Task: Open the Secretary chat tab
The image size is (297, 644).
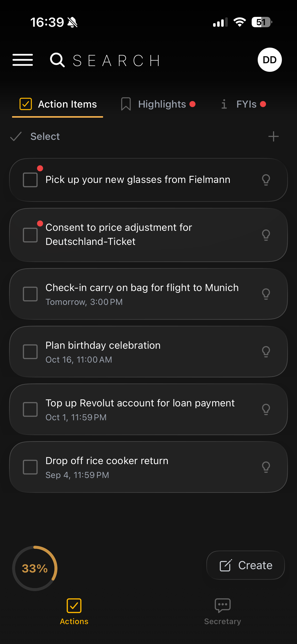Action: pos(222,611)
